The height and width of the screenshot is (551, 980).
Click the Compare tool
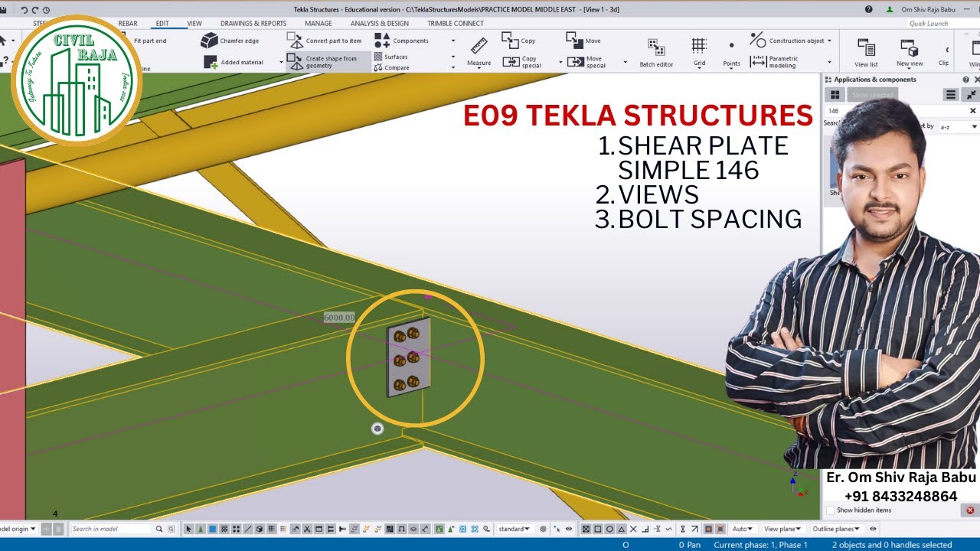coord(391,67)
